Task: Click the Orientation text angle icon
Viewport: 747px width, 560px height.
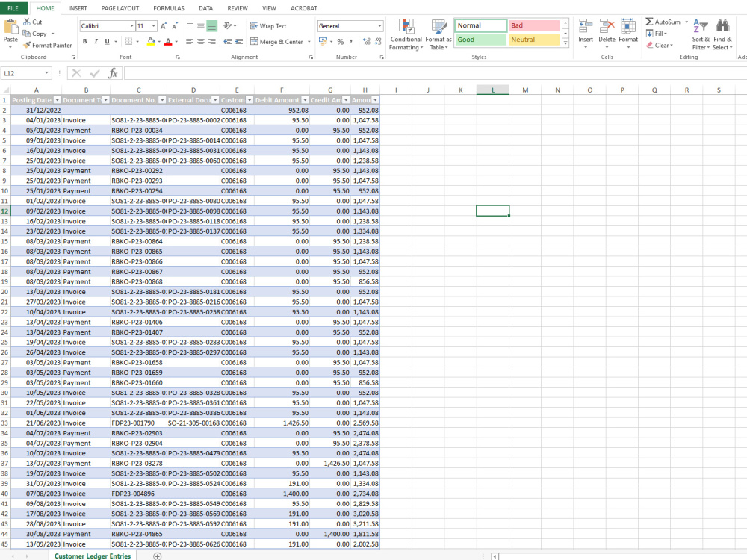Action: point(228,25)
